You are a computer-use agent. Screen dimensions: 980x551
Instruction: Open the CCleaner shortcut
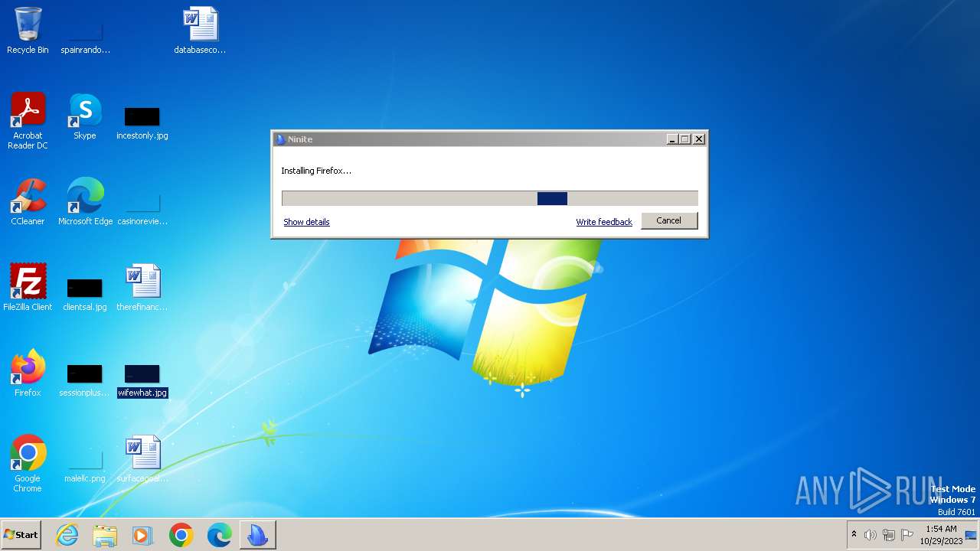[28, 202]
